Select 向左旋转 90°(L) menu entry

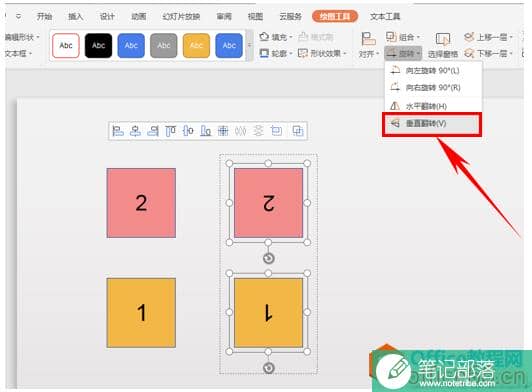(x=433, y=71)
